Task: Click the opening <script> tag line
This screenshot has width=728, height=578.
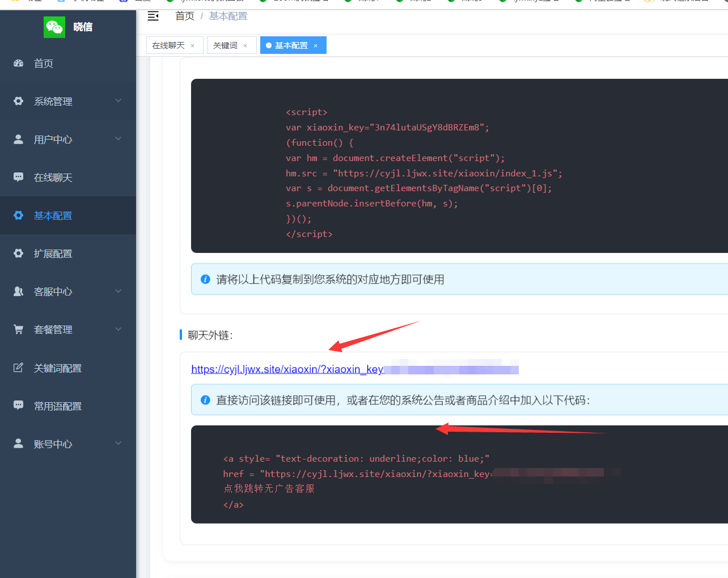Action: tap(307, 112)
